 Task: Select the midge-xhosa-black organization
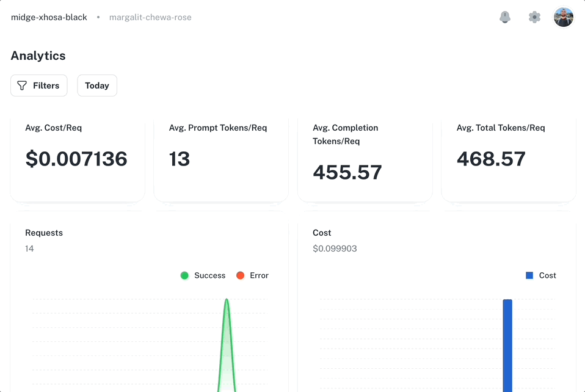pos(49,17)
